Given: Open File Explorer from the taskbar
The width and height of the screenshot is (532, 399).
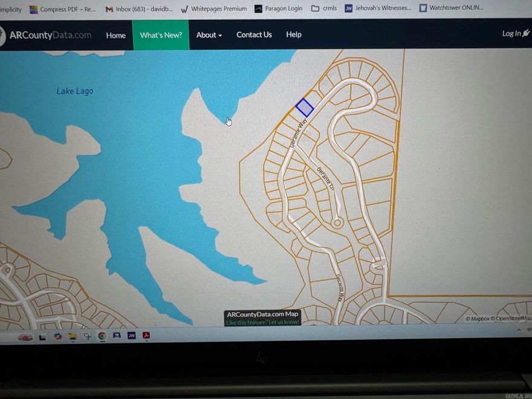Looking at the screenshot, I should pos(73,336).
